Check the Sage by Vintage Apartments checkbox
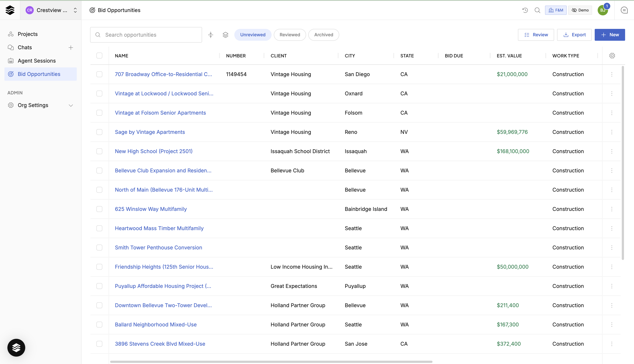This screenshot has width=634, height=364. click(x=99, y=132)
